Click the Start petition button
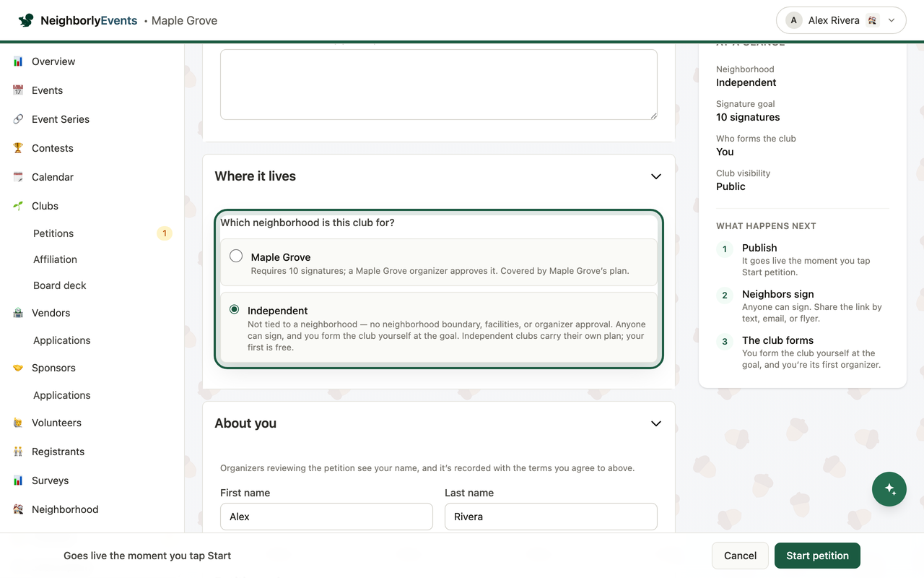The height and width of the screenshot is (578, 924). coord(817,556)
